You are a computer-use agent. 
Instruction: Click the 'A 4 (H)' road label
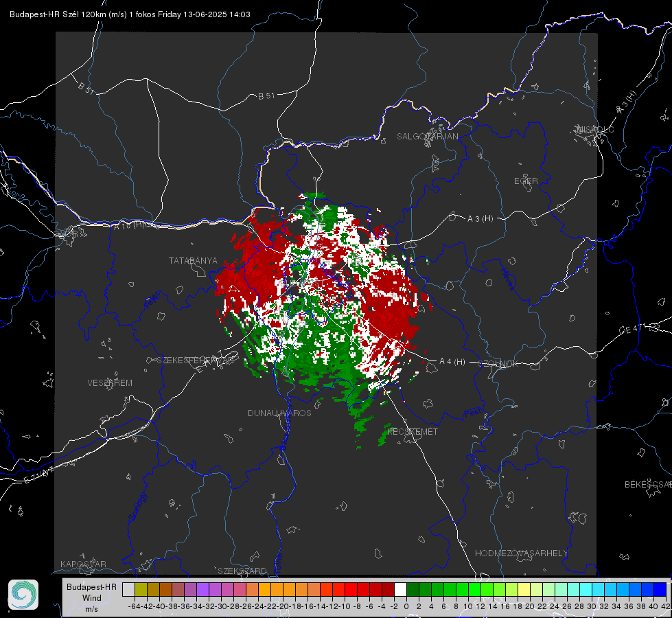tap(452, 362)
